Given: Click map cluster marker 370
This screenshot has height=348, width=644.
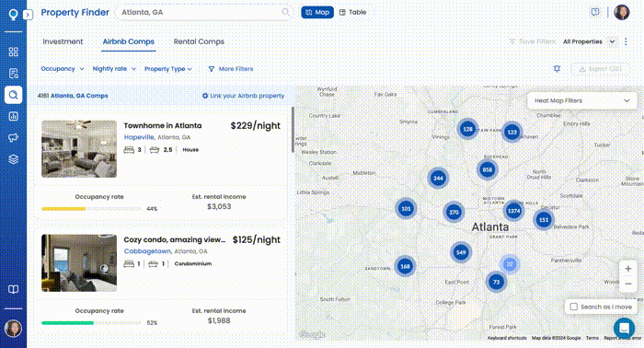Looking at the screenshot, I should point(454,212).
